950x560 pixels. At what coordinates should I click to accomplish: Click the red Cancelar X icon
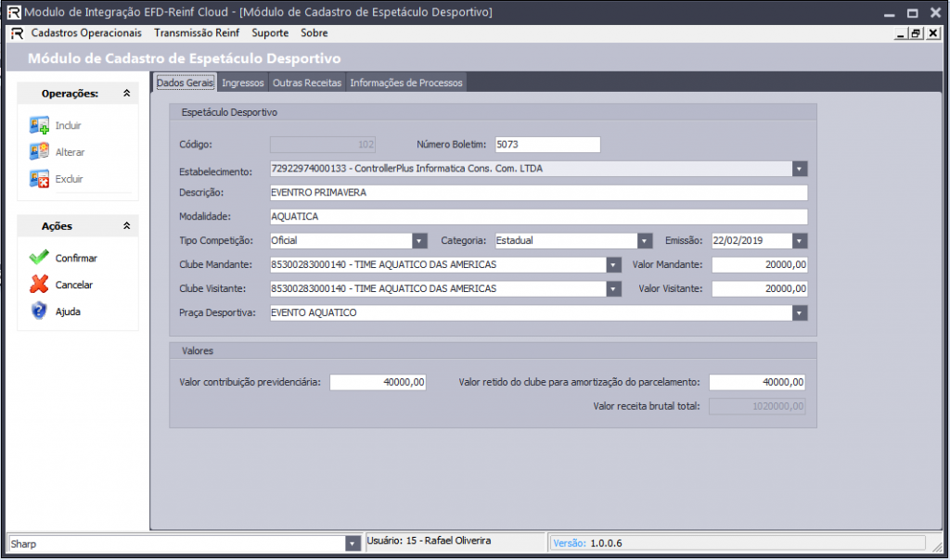point(39,284)
